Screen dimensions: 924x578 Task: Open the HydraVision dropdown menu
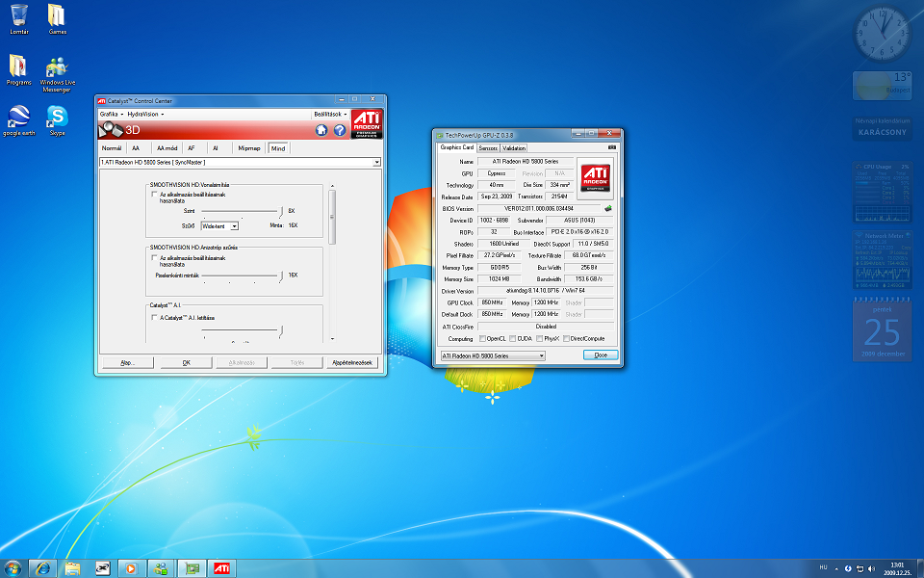[x=145, y=115]
